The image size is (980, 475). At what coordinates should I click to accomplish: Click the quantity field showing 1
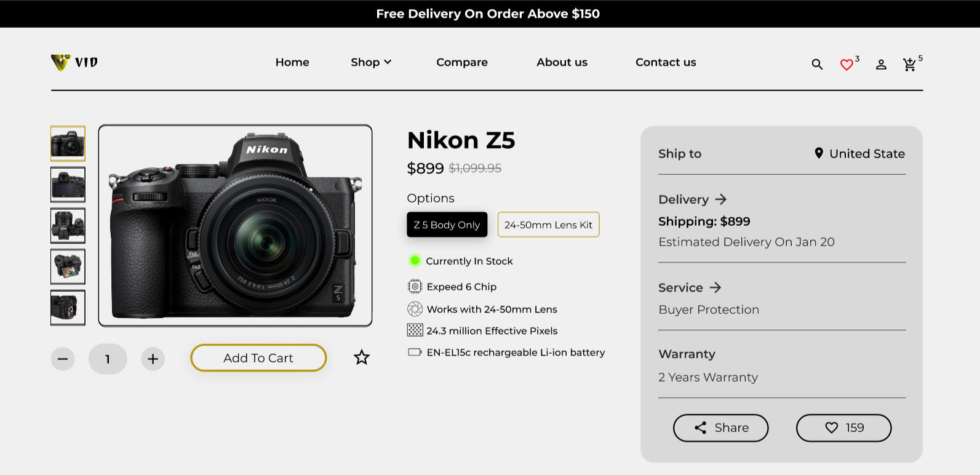point(108,359)
